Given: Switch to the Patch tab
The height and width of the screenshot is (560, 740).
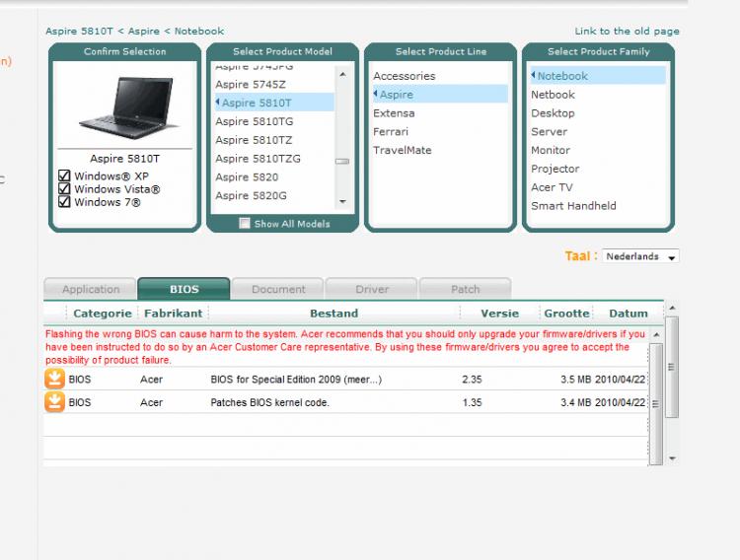Looking at the screenshot, I should (466, 289).
